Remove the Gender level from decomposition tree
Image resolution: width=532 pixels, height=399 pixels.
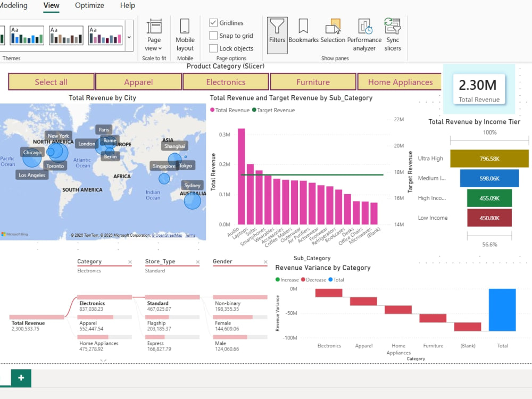click(265, 262)
